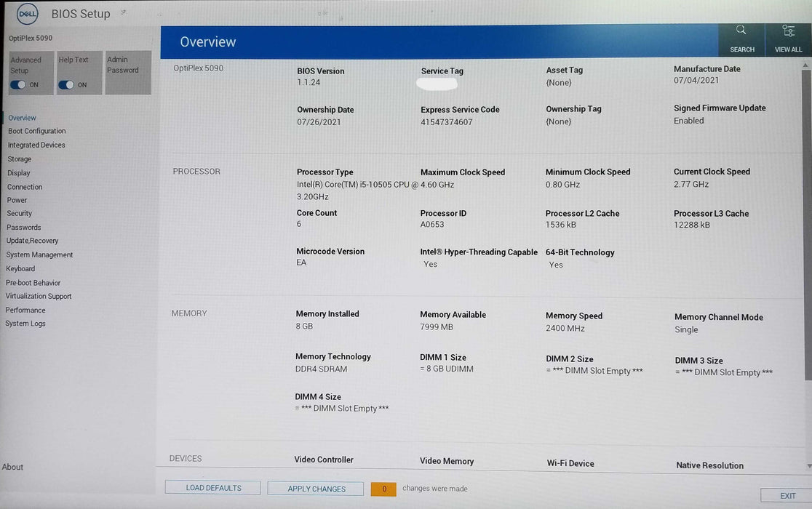The image size is (812, 509).
Task: Toggle the Help Text switch
Action: 65,85
